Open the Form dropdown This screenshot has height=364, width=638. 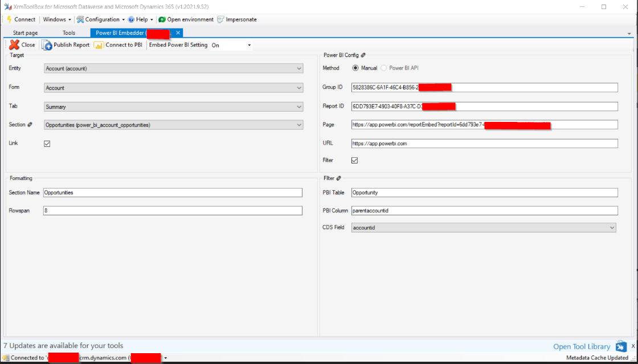click(x=173, y=88)
